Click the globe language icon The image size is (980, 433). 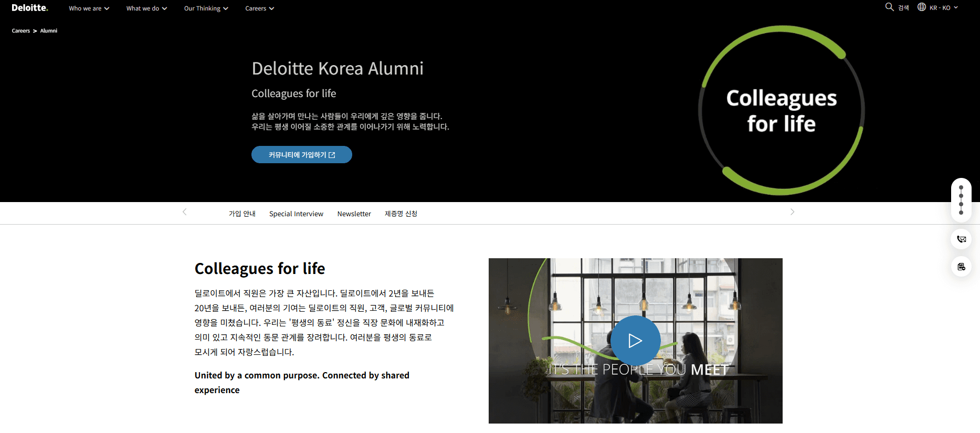[x=922, y=7]
